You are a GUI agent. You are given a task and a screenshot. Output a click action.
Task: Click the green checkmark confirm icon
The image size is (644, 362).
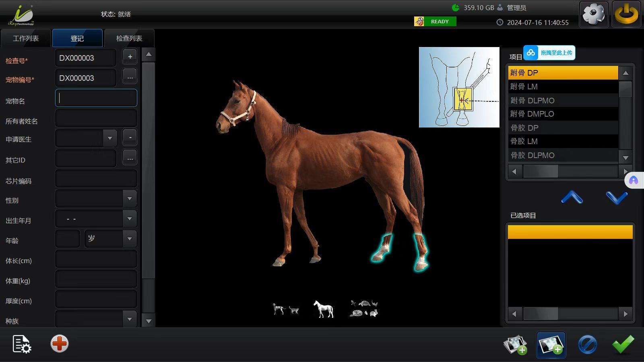tap(623, 345)
